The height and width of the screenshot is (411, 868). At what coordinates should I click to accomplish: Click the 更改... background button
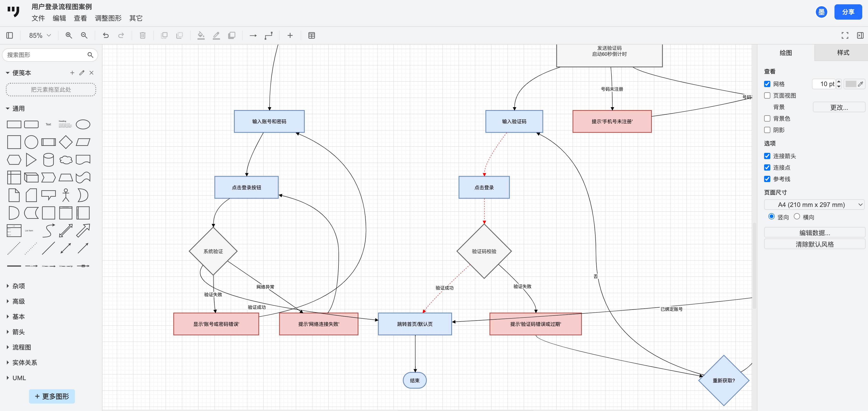coord(839,107)
